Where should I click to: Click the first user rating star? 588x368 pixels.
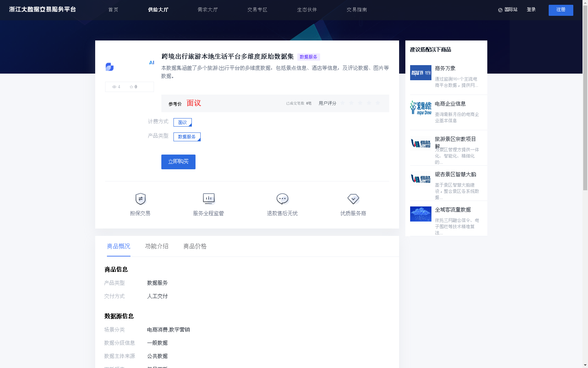(x=343, y=103)
